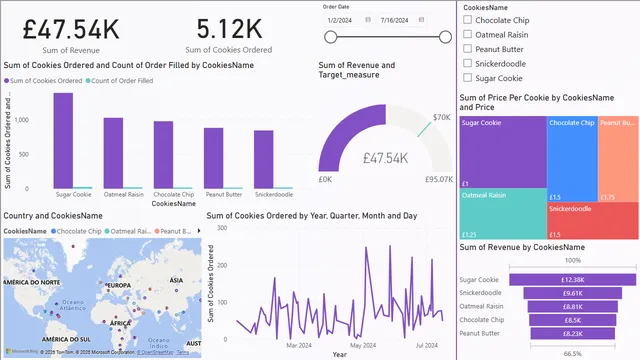The height and width of the screenshot is (360, 640).
Task: Check the Oatmeal Raisin checkbox
Action: (x=468, y=34)
